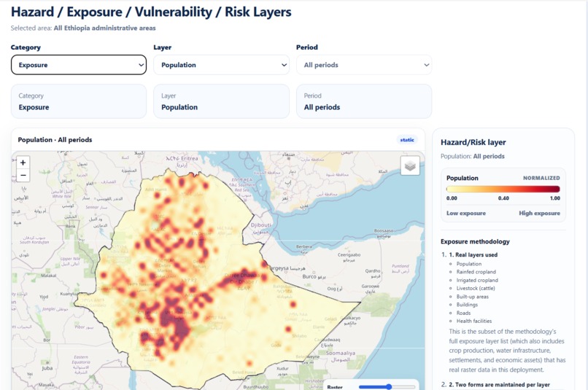The height and width of the screenshot is (390, 588).
Task: Open the map layers control
Action: (x=410, y=165)
